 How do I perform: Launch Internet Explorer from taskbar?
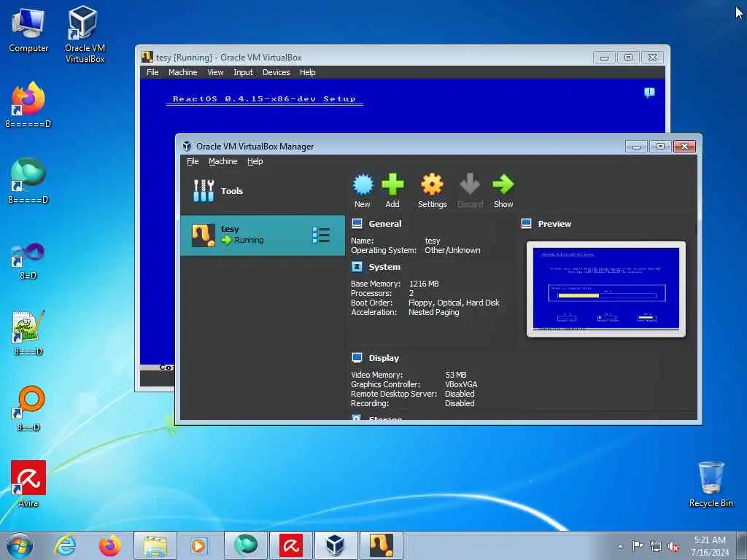pos(65,545)
